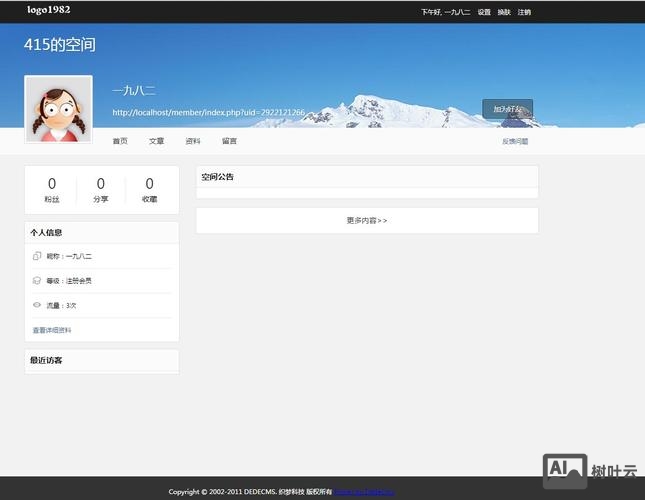This screenshot has height=500, width=645.
Task: Open the 分享 shares count
Action: pyautogui.click(x=101, y=190)
